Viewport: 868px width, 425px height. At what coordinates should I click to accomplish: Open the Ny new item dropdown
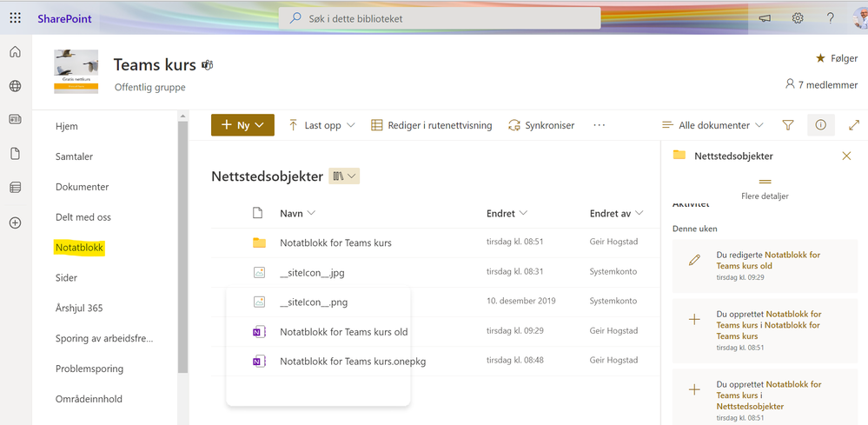tap(242, 125)
